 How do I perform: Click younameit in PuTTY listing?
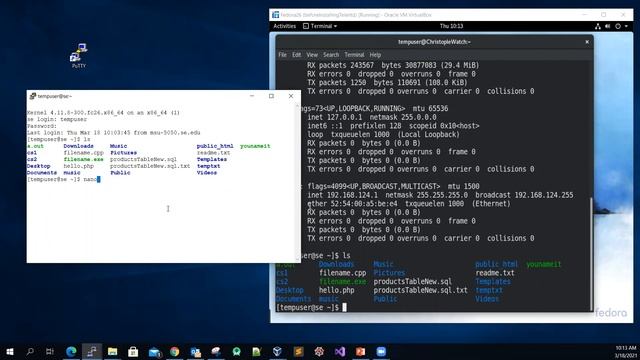point(255,146)
